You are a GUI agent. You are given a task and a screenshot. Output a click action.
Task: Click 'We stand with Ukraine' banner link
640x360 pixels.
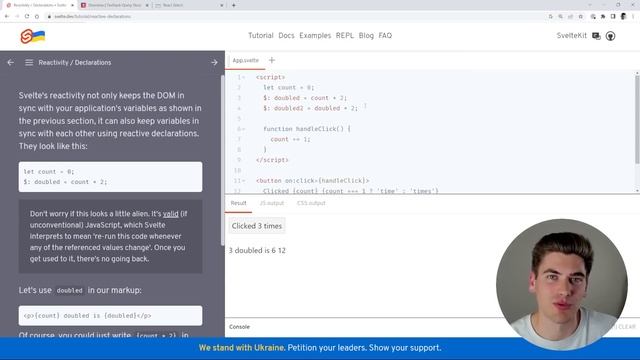(x=241, y=348)
